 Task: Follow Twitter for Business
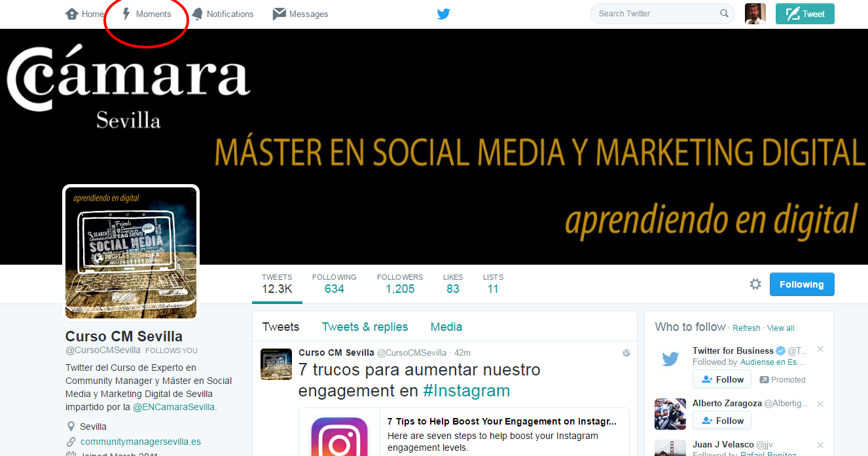(722, 379)
